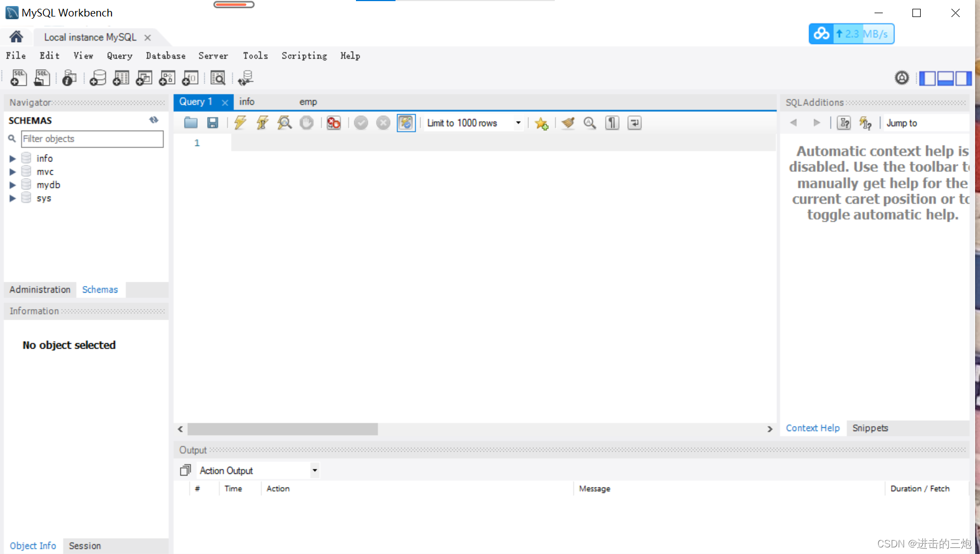Run EXPLAIN on current statement icon
The width and height of the screenshot is (980, 554).
tap(285, 122)
